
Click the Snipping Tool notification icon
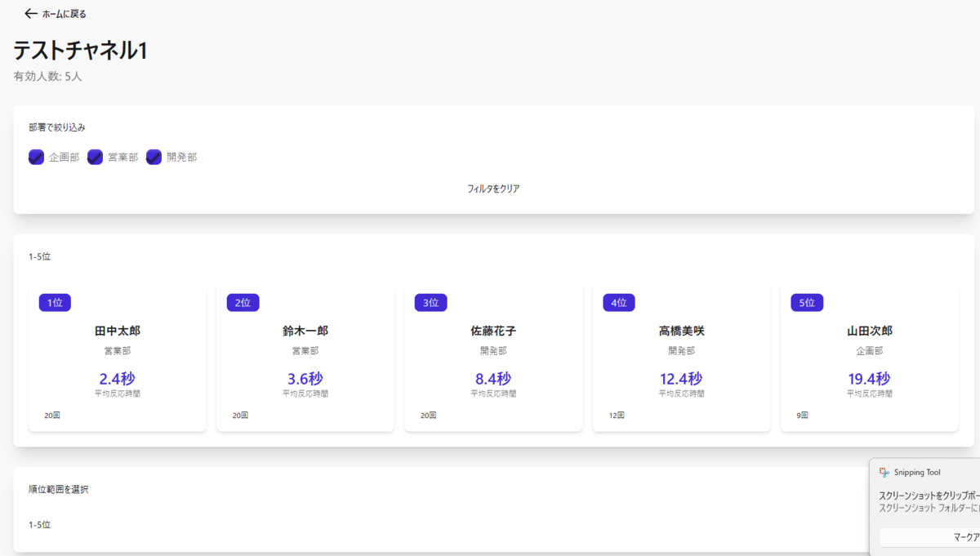(884, 472)
